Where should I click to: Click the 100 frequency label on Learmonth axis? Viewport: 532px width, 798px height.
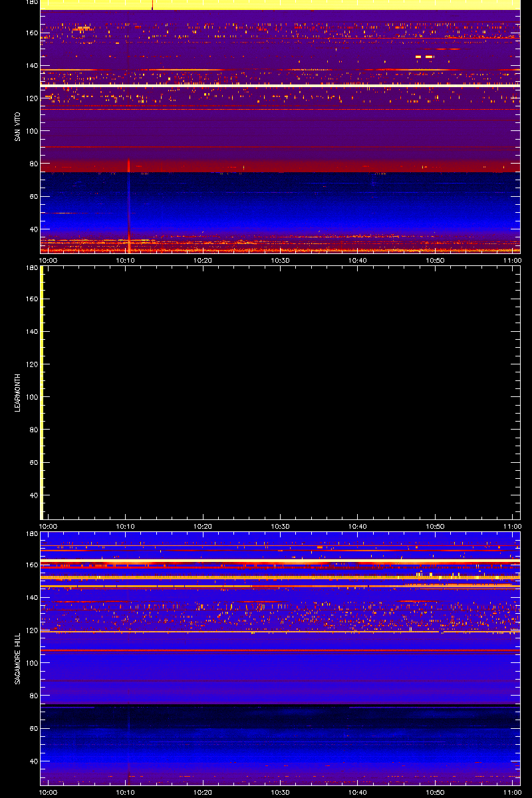pyautogui.click(x=31, y=397)
